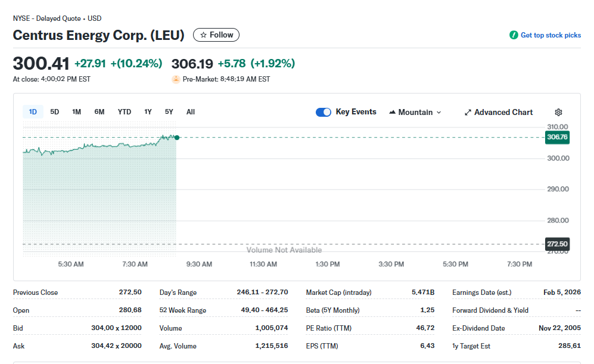Toggle Key Events switch off

point(324,112)
